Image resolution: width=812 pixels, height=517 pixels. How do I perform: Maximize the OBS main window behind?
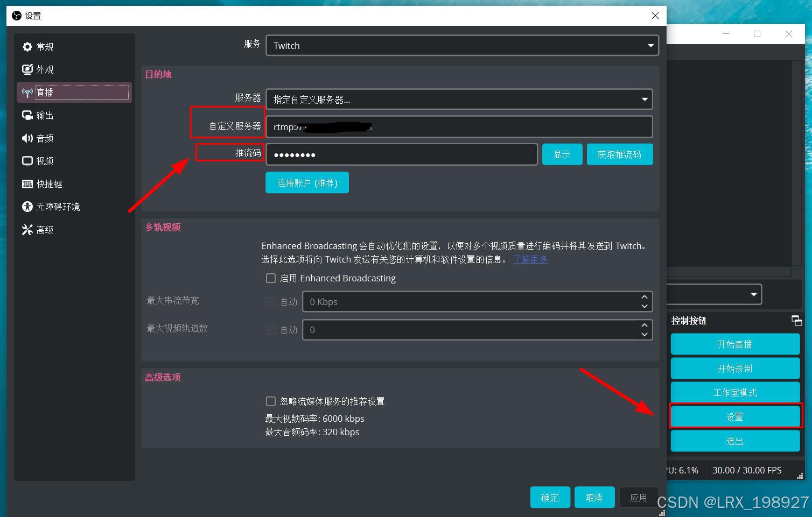(x=757, y=34)
